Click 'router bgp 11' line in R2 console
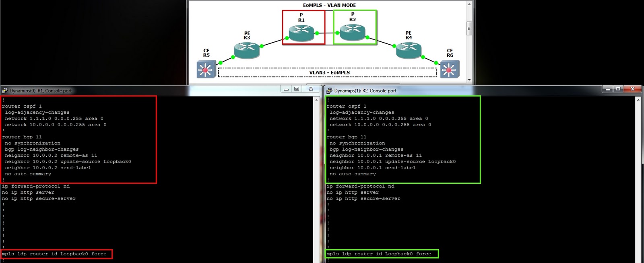This screenshot has width=644, height=263. [x=347, y=137]
